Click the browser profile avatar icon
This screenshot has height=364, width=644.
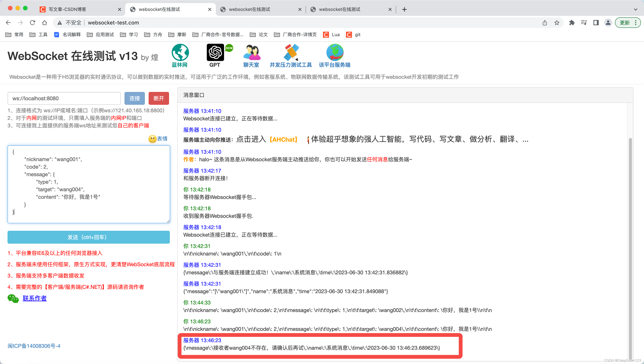click(x=608, y=22)
